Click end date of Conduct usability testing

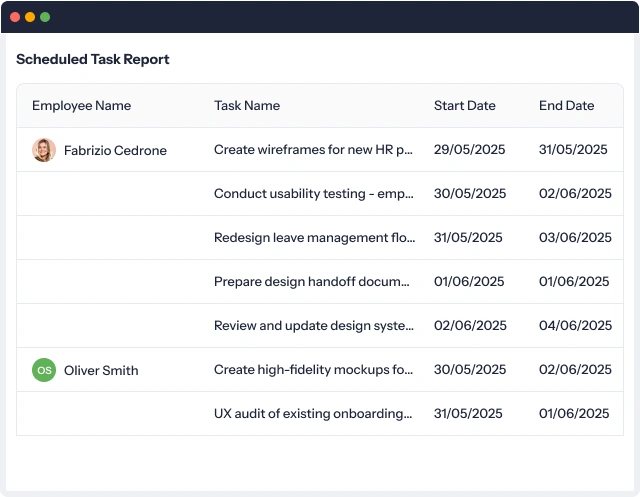(x=575, y=193)
